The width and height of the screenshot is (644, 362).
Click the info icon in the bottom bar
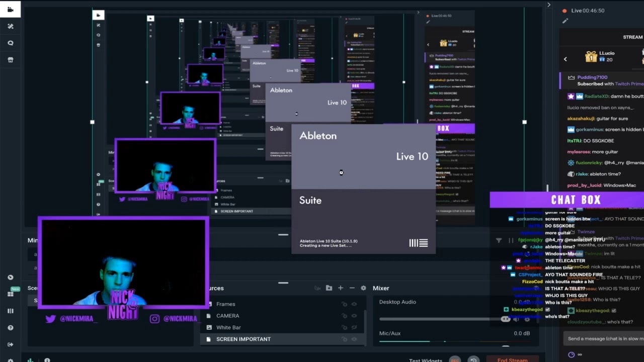tap(47, 360)
